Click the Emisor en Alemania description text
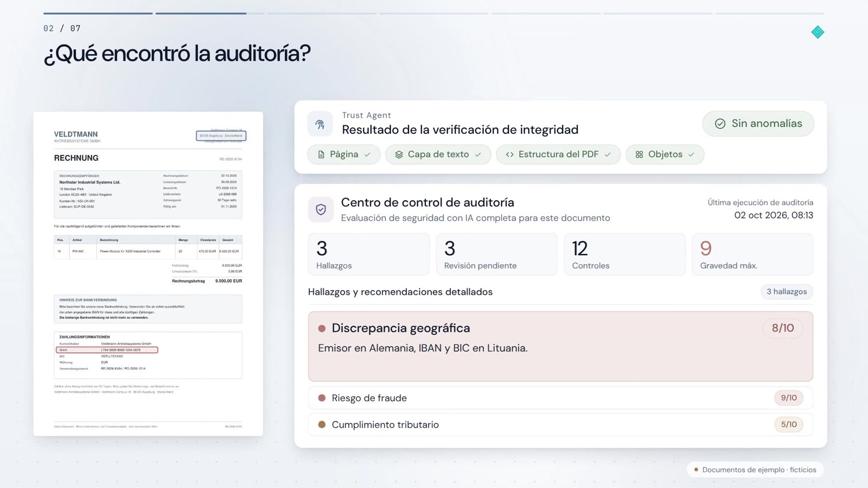Screen dimensions: 868x488 [423, 348]
